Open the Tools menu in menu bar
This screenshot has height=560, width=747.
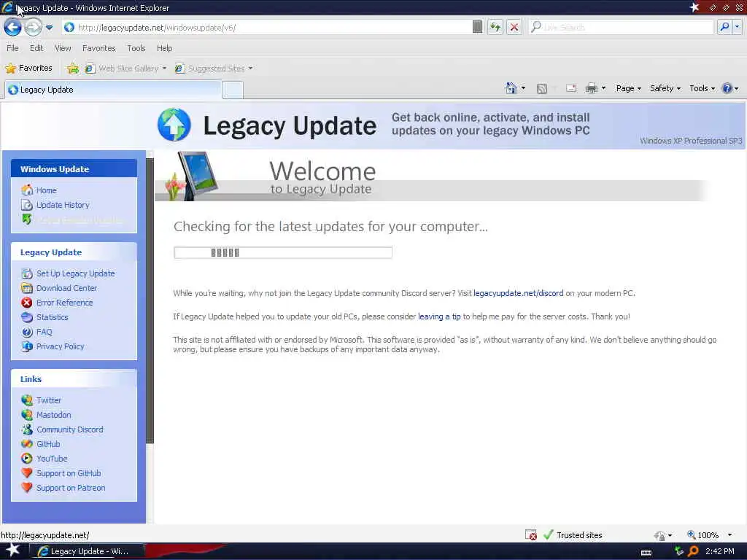pos(136,48)
